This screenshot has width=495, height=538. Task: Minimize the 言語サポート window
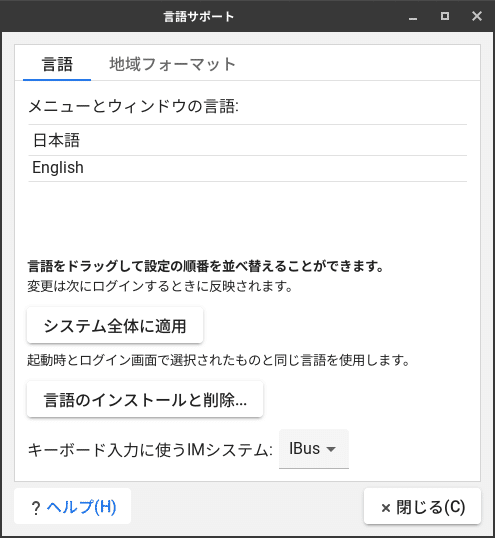click(413, 16)
